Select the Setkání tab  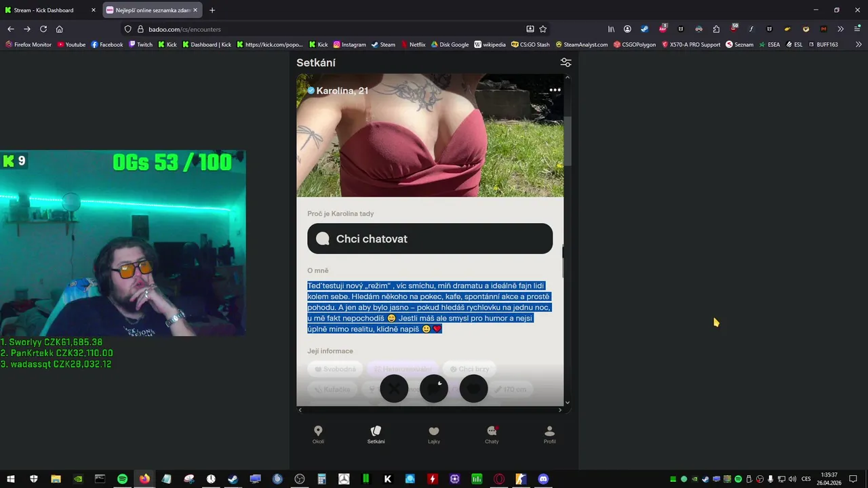(376, 434)
